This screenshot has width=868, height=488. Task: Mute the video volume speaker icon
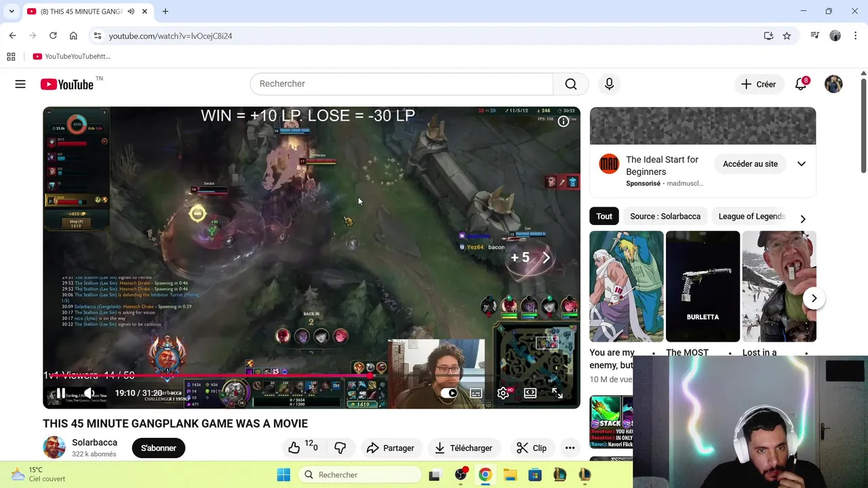88,393
